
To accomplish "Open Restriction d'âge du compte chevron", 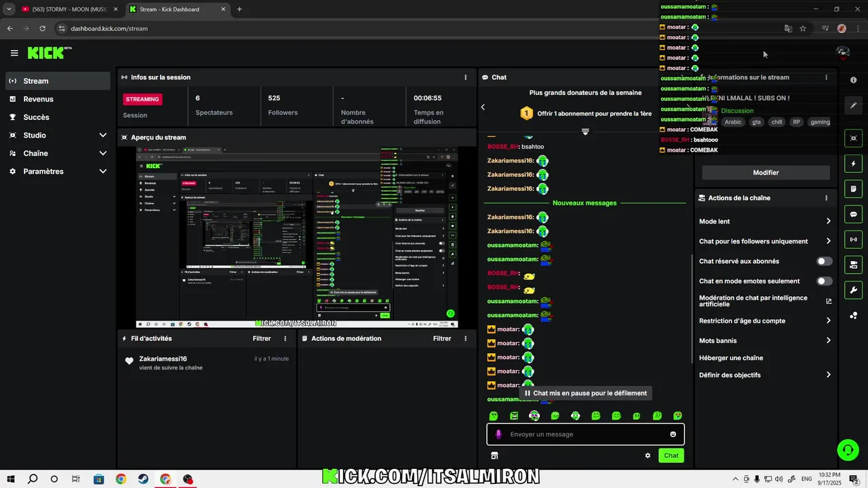I will pyautogui.click(x=829, y=321).
